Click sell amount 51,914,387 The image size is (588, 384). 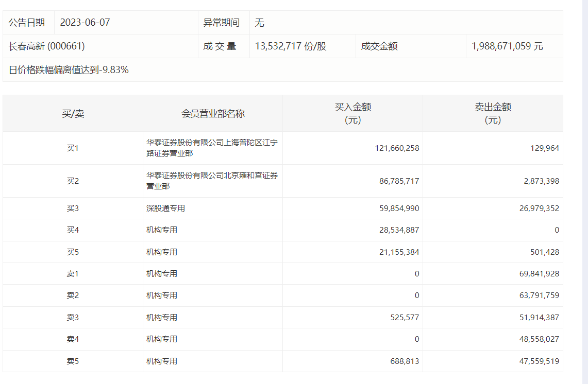coord(539,318)
